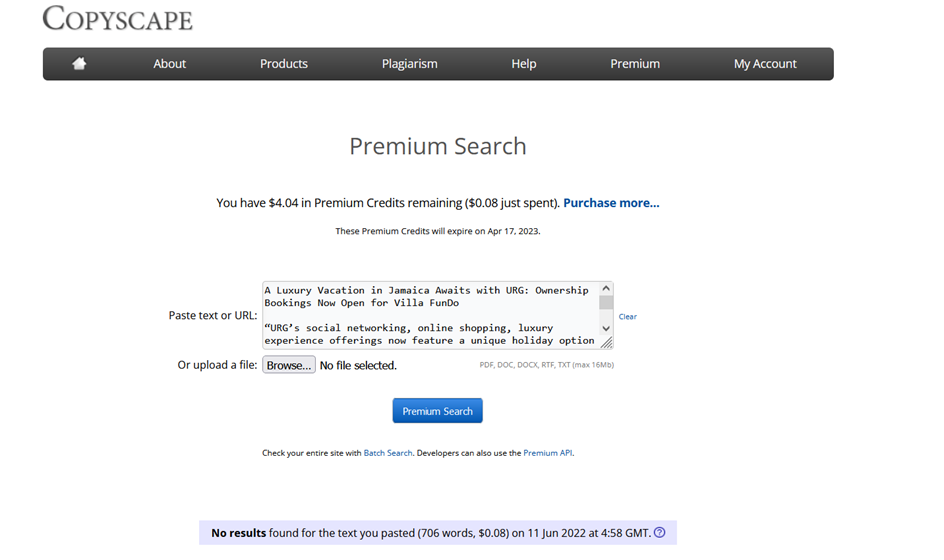The width and height of the screenshot is (944, 560).
Task: Open the Products menu
Action: [x=284, y=64]
